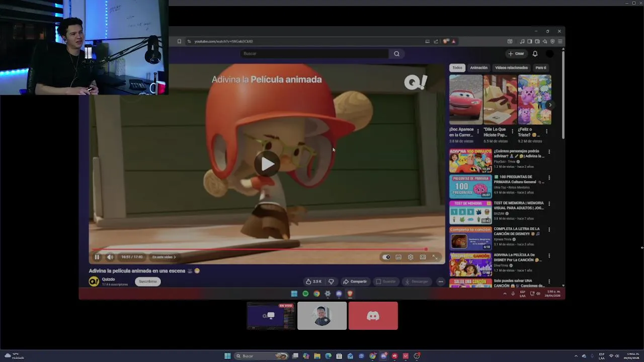Select the Todos filter chip

tap(457, 67)
